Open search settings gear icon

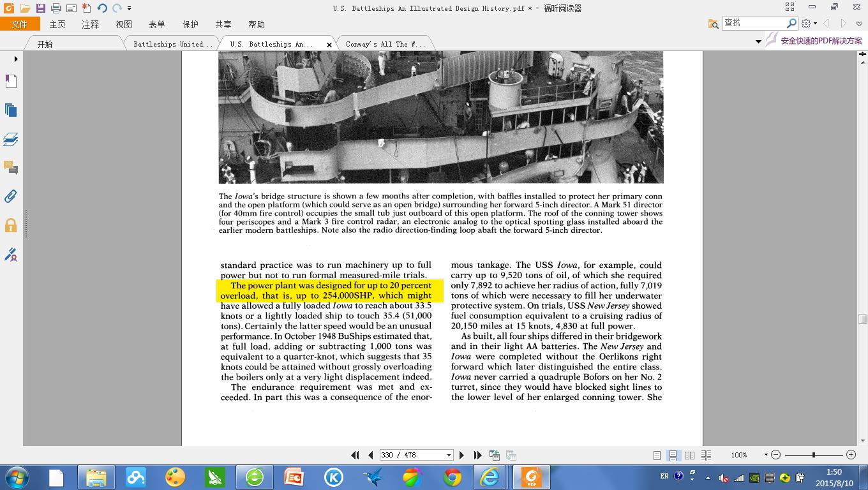(806, 24)
